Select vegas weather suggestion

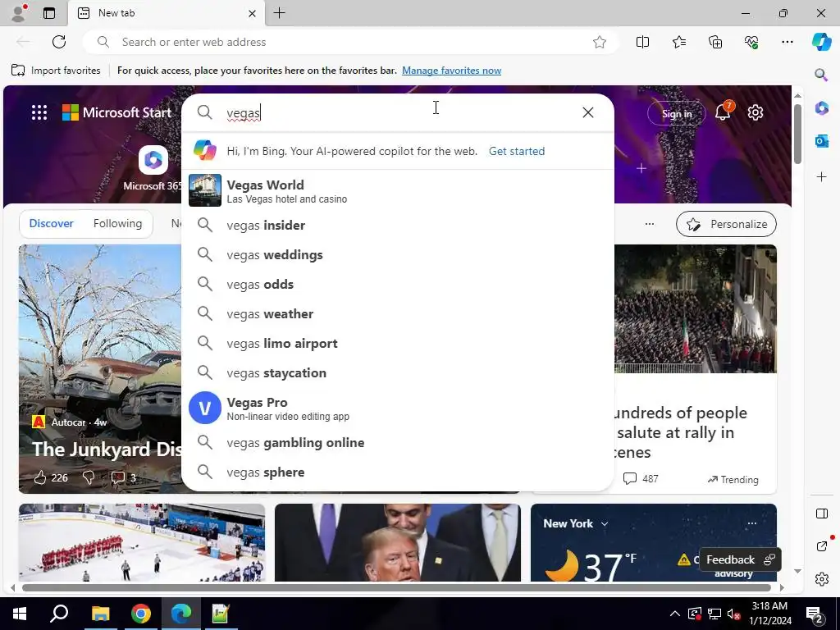[x=398, y=313]
